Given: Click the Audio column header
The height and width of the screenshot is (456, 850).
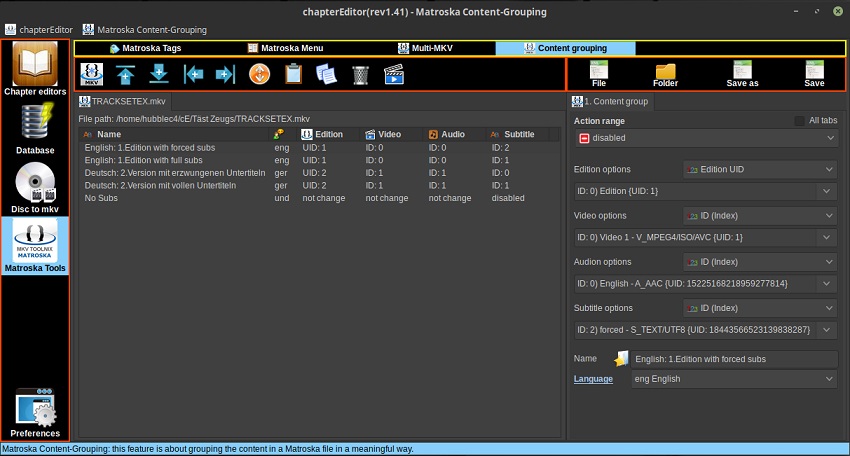Looking at the screenshot, I should coord(453,134).
